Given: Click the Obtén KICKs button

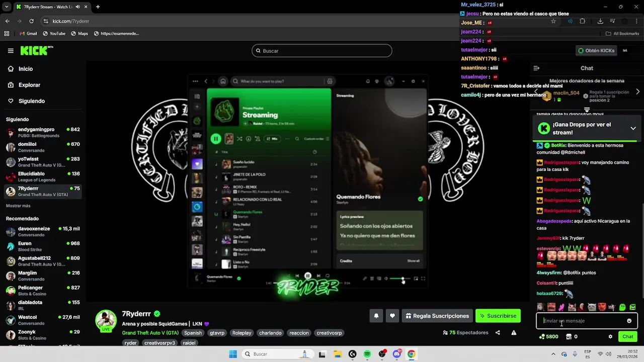Looking at the screenshot, I should tap(596, 51).
